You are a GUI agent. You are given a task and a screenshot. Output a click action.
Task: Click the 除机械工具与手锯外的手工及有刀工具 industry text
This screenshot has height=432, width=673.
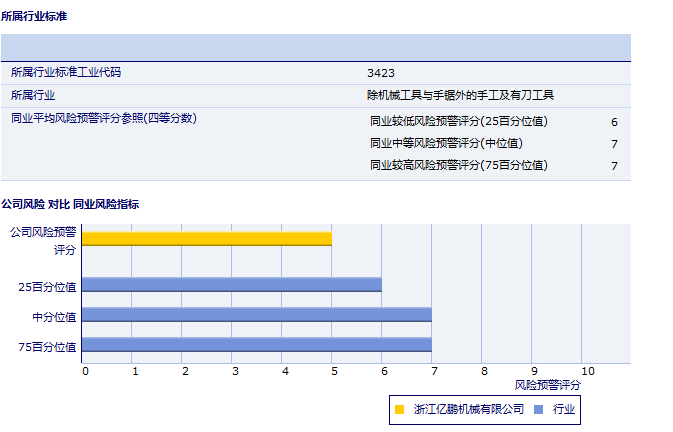coord(460,96)
